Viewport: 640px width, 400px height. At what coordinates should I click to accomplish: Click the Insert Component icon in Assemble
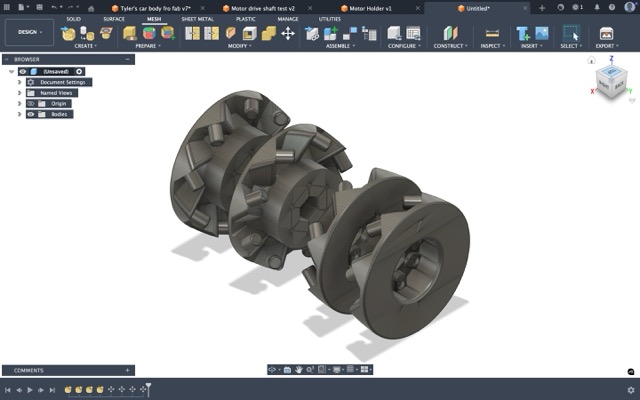(x=312, y=33)
